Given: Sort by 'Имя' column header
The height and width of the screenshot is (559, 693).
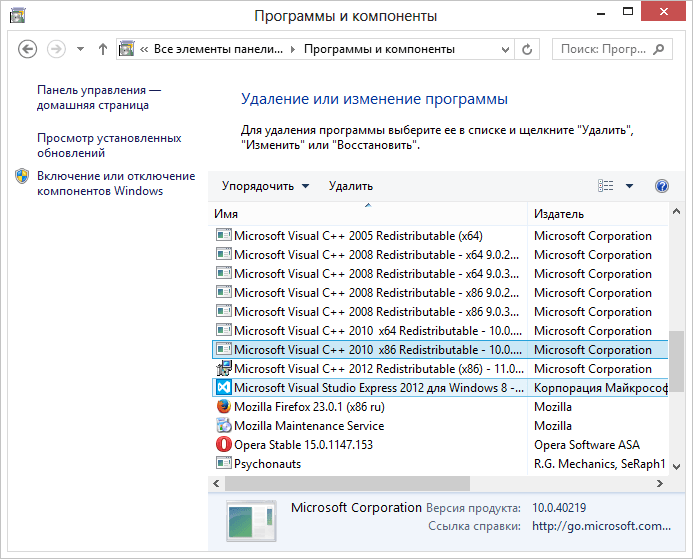Looking at the screenshot, I should coord(368,214).
